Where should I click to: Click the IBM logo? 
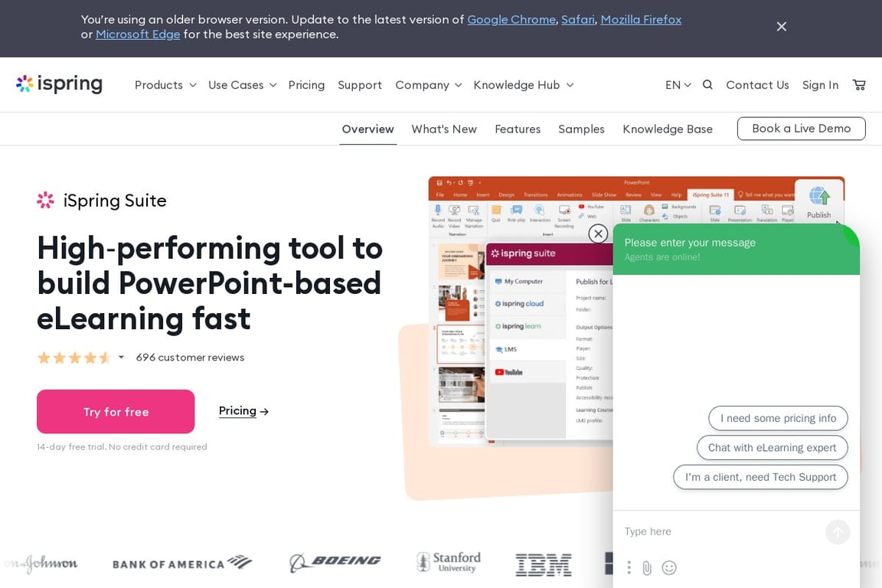click(x=544, y=564)
